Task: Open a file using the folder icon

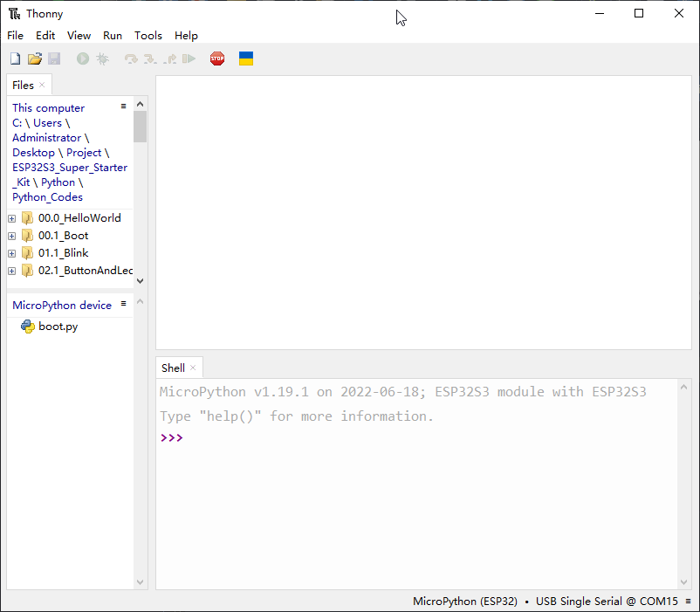Action: pos(35,58)
